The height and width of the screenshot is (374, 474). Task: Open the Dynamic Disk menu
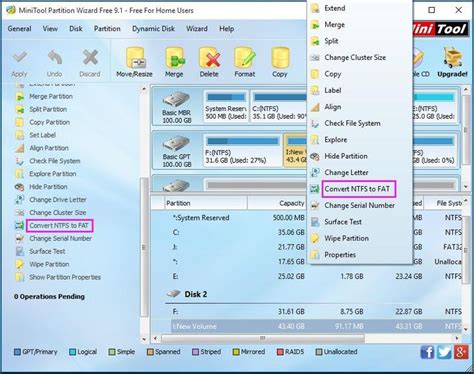click(x=153, y=29)
